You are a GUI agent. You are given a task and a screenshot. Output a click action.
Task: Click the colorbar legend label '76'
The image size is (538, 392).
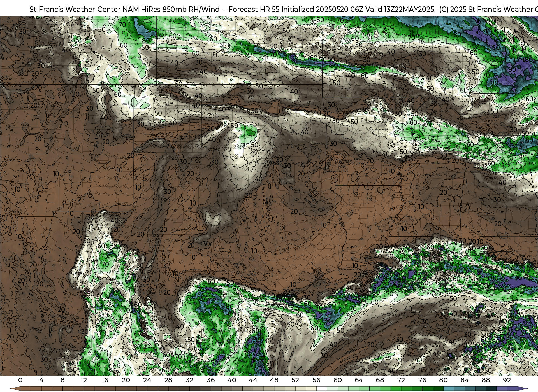(422, 380)
